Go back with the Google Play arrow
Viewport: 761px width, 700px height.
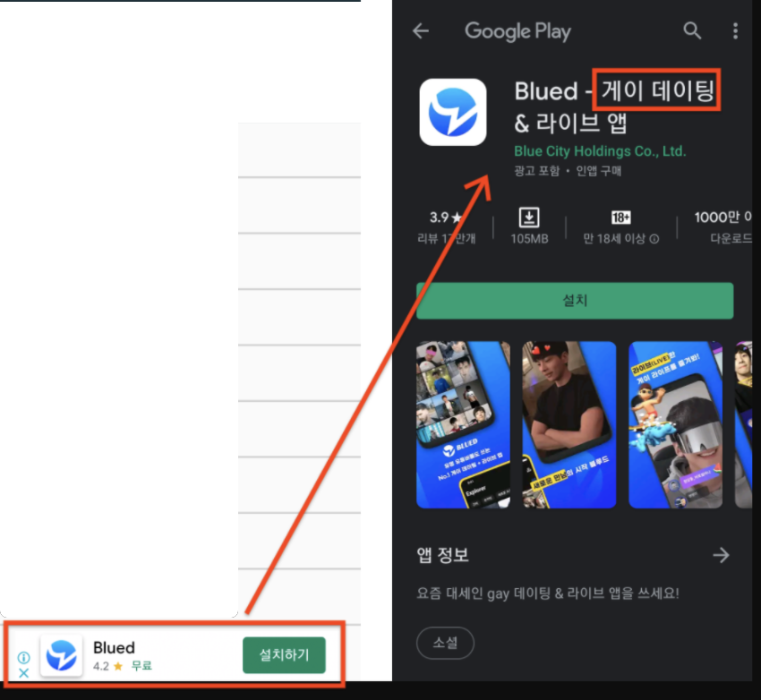(421, 31)
